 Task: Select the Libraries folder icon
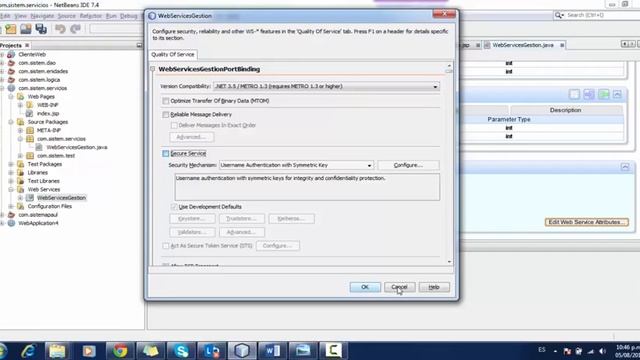click(20, 173)
